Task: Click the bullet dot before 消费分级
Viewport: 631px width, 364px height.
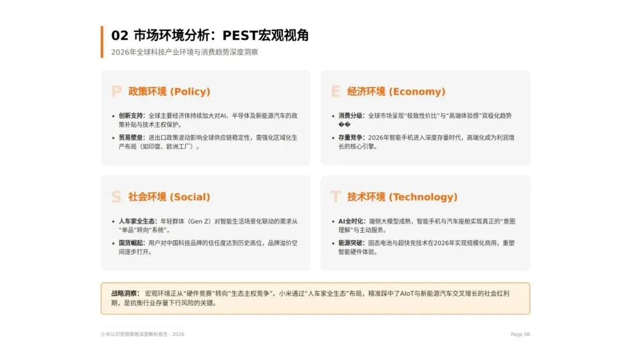Action: coord(332,116)
